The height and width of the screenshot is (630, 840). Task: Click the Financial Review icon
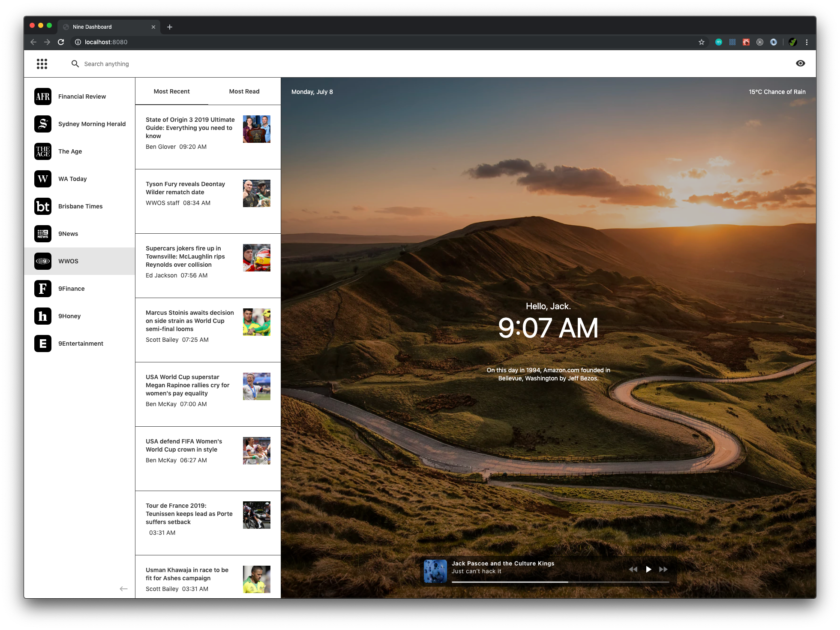43,96
